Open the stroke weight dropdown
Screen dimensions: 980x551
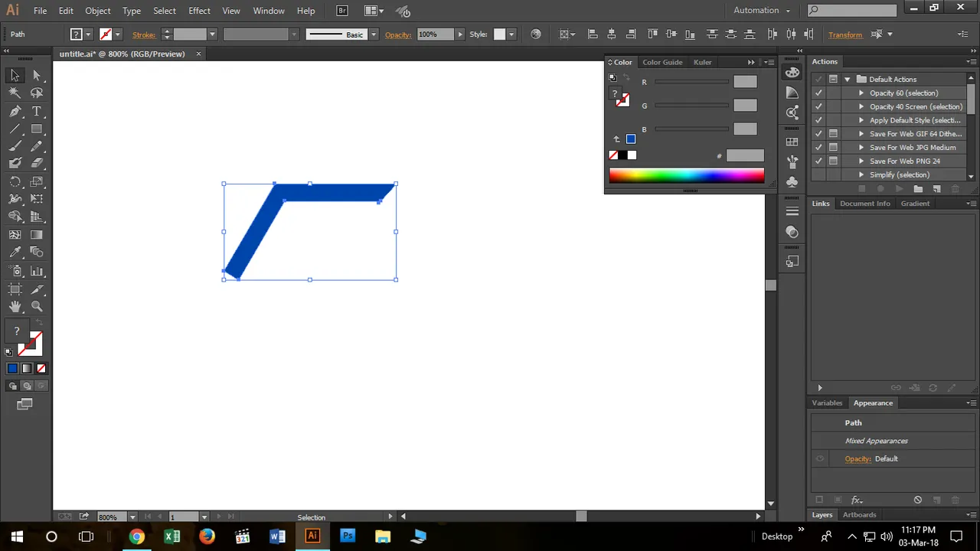click(x=212, y=34)
